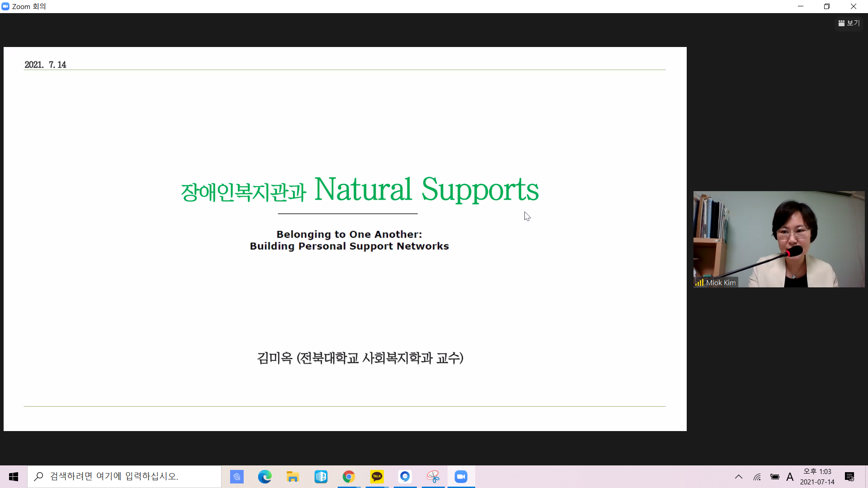Screen dimensions: 868x488
Task: Open the notification action center
Action: [x=849, y=477]
